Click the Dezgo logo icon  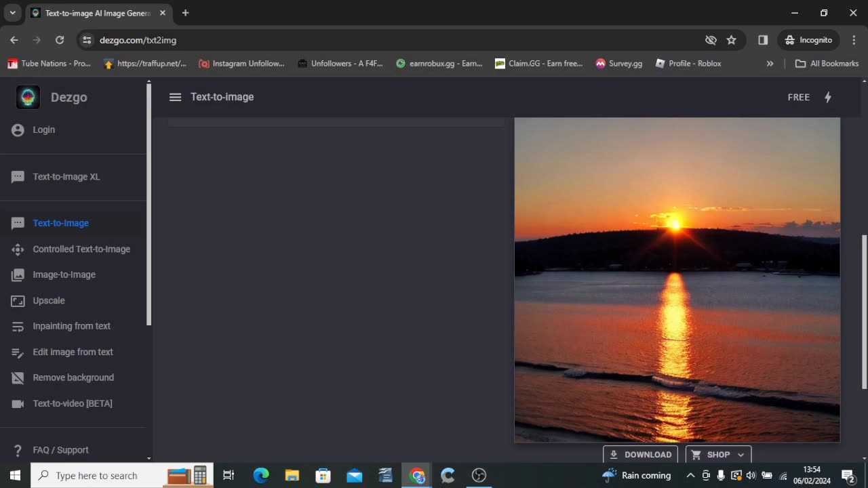[28, 98]
